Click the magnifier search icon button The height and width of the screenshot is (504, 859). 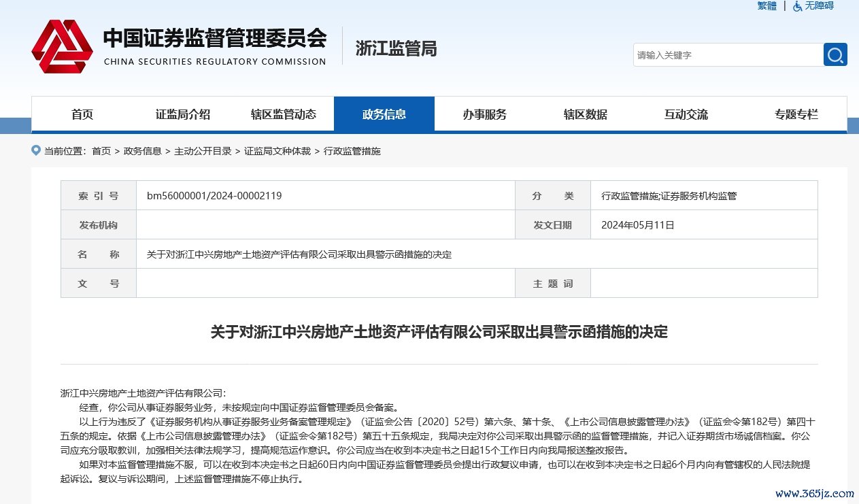(x=835, y=54)
